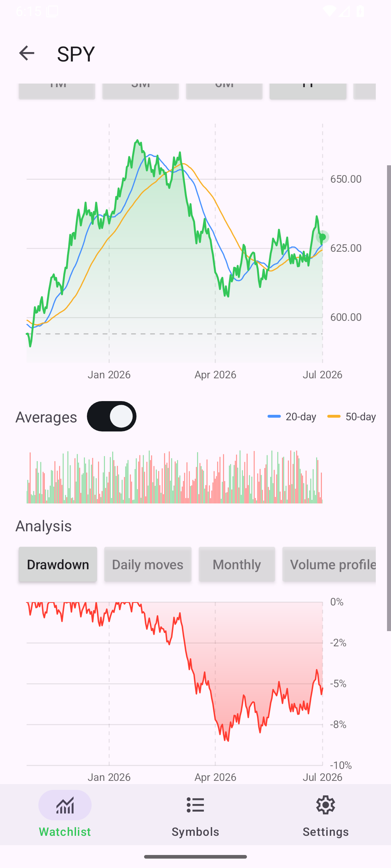The height and width of the screenshot is (868, 391).
Task: Toggle the Averages switch off
Action: pyautogui.click(x=112, y=416)
